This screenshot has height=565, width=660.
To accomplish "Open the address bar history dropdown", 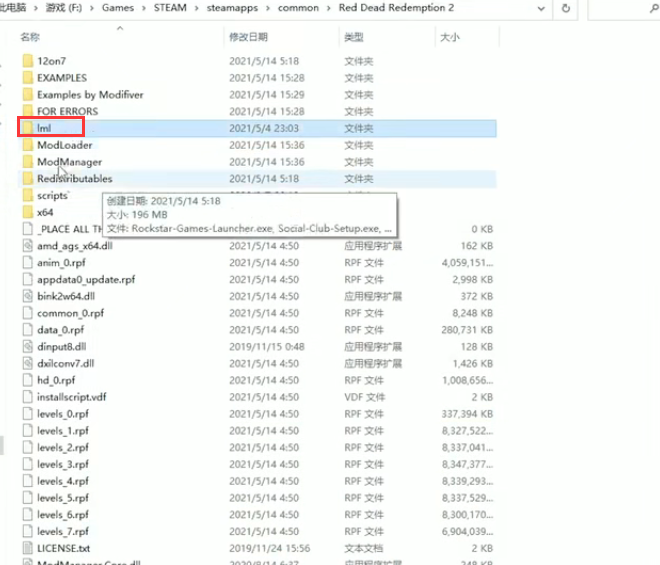I will 541,8.
